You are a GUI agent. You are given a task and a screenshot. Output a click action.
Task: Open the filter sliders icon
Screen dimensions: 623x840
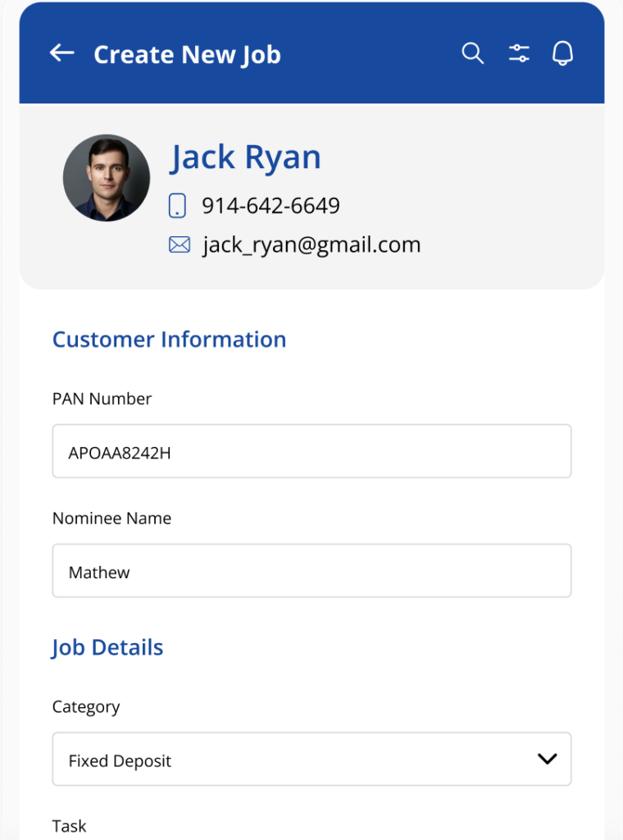pyautogui.click(x=519, y=53)
